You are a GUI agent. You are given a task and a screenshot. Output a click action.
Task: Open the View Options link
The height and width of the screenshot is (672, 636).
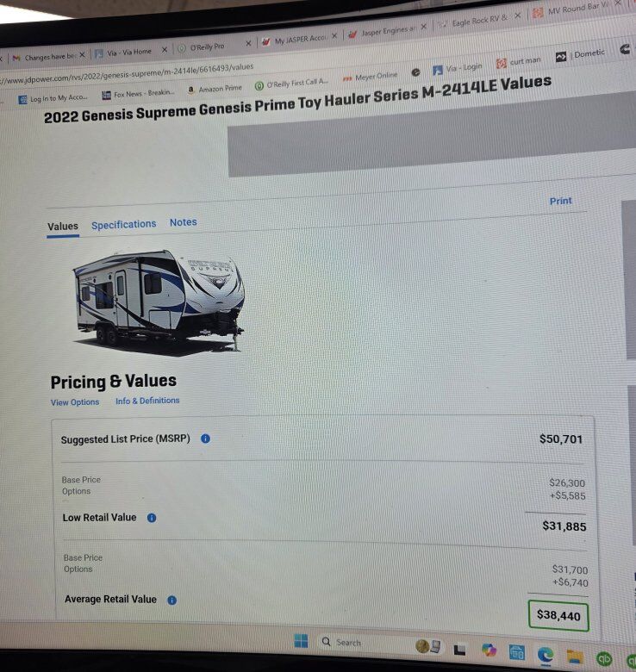pyautogui.click(x=75, y=402)
